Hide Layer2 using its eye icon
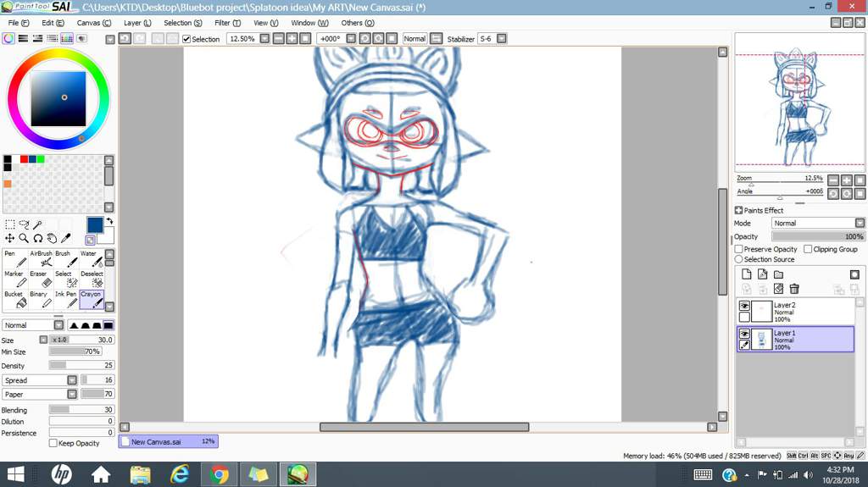868x487 pixels. coord(744,306)
